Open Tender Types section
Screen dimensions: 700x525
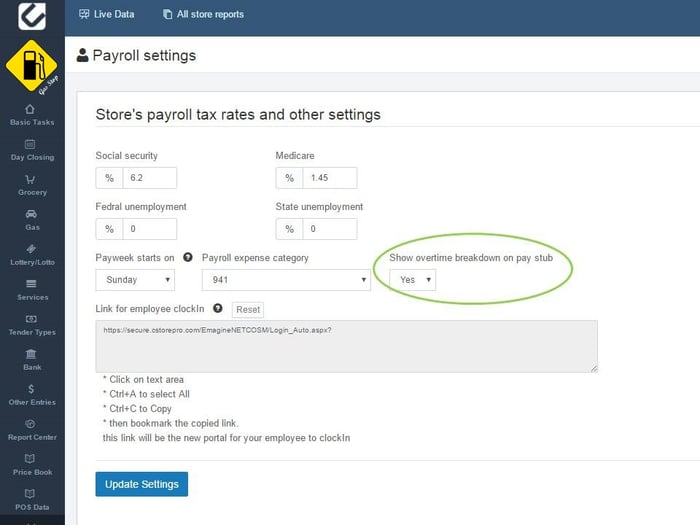[x=31, y=324]
